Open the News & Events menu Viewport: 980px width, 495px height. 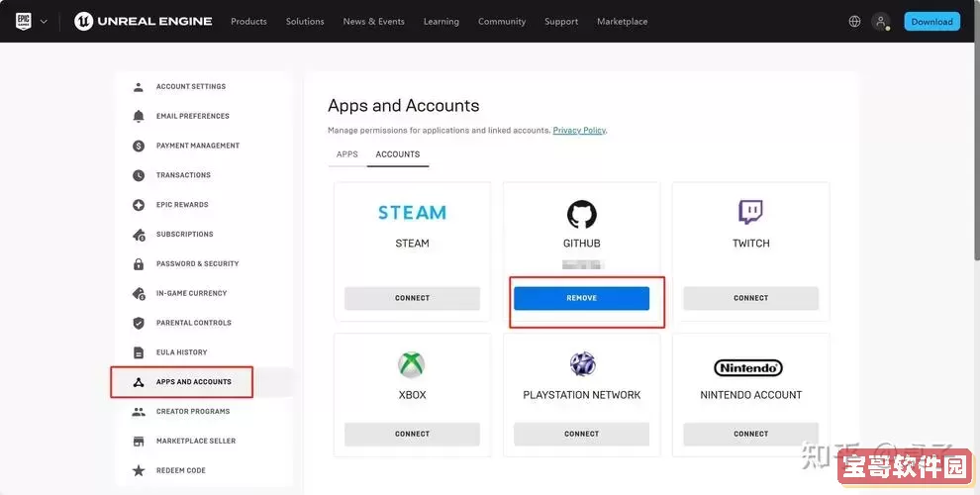pos(374,21)
